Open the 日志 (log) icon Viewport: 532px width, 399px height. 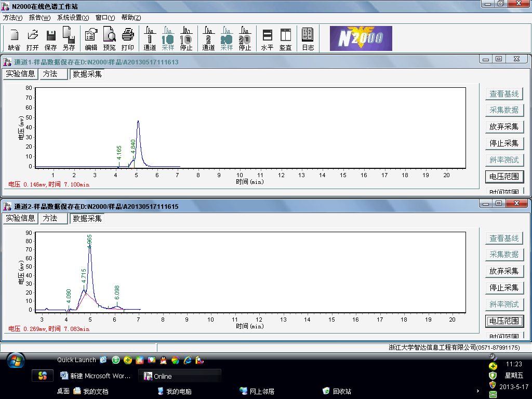308,39
